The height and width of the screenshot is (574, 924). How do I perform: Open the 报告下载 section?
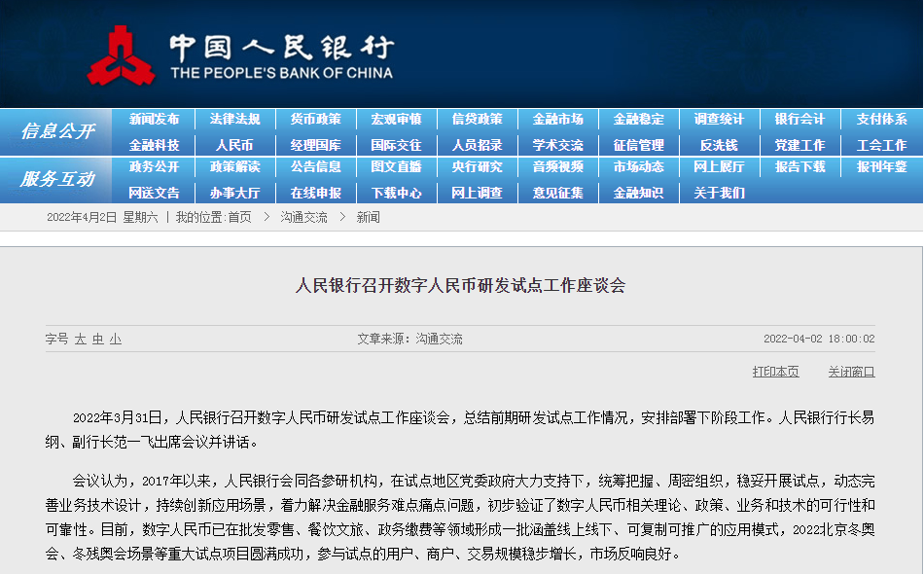(799, 168)
